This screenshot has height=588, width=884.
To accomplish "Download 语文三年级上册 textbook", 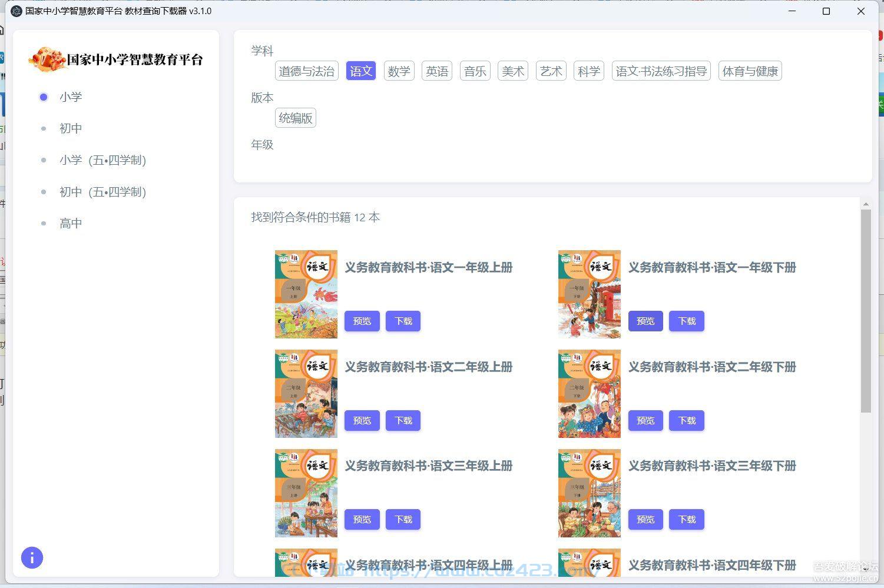I will pos(403,519).
